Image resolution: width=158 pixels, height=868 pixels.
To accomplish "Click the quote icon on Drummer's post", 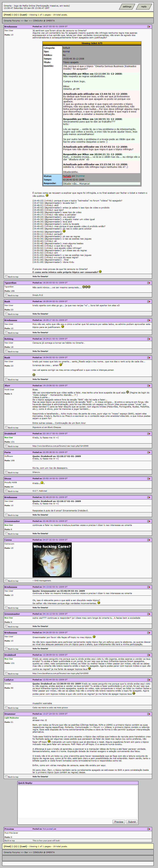I will tap(149, 714).
